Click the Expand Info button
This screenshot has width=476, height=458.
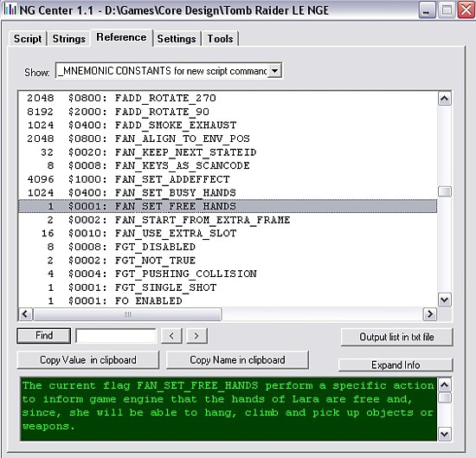click(x=396, y=364)
